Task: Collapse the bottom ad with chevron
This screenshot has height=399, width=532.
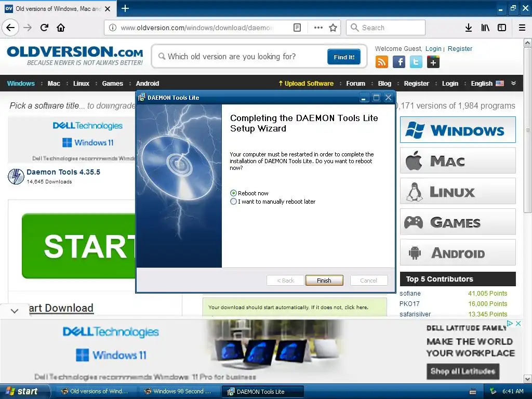Action: coord(14,311)
